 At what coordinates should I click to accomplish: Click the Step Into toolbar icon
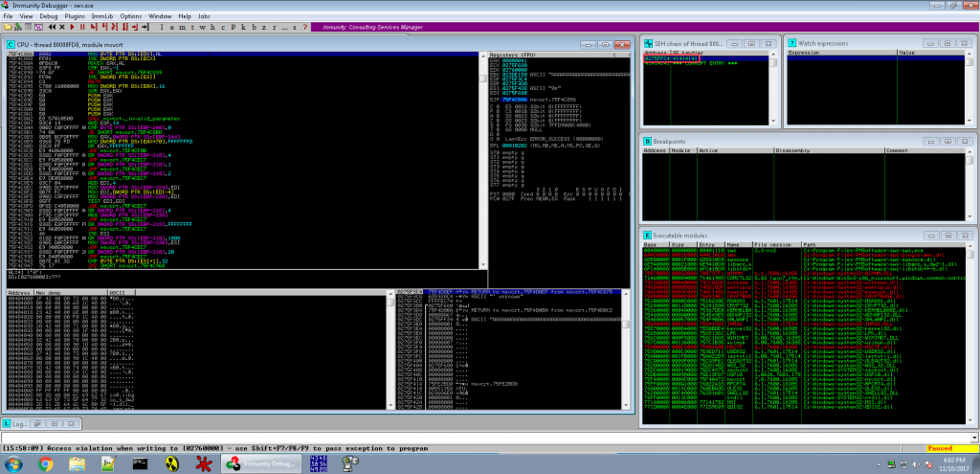93,28
